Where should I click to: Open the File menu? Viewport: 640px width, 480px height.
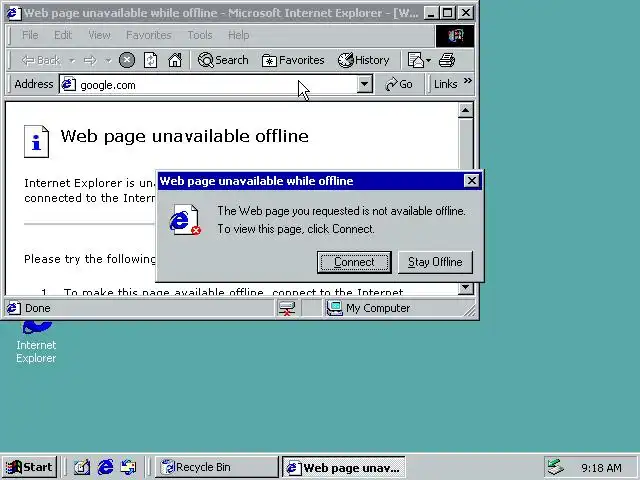(30, 35)
